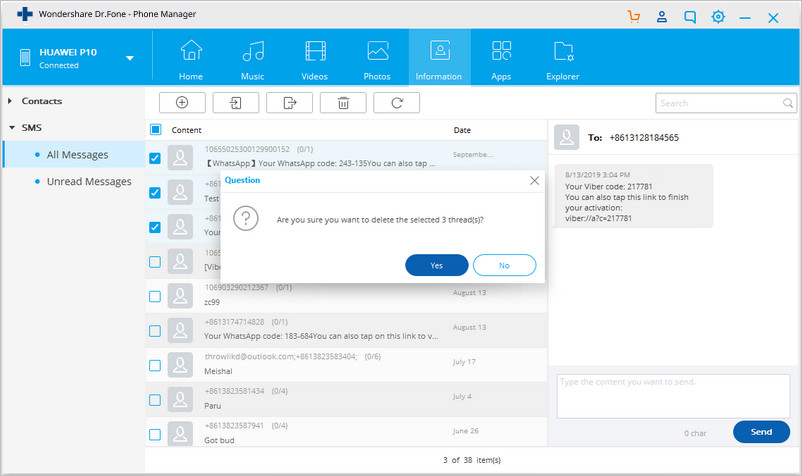Image resolution: width=802 pixels, height=476 pixels.
Task: Check the zc99 message checkbox
Action: pyautogui.click(x=155, y=297)
